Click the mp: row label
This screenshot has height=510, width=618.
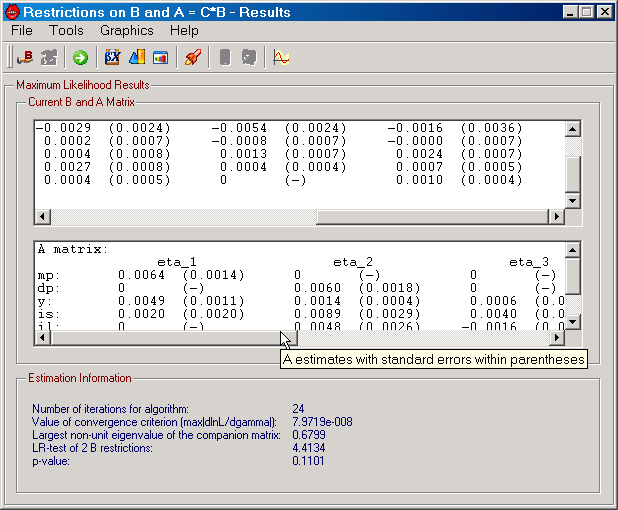(x=48, y=275)
